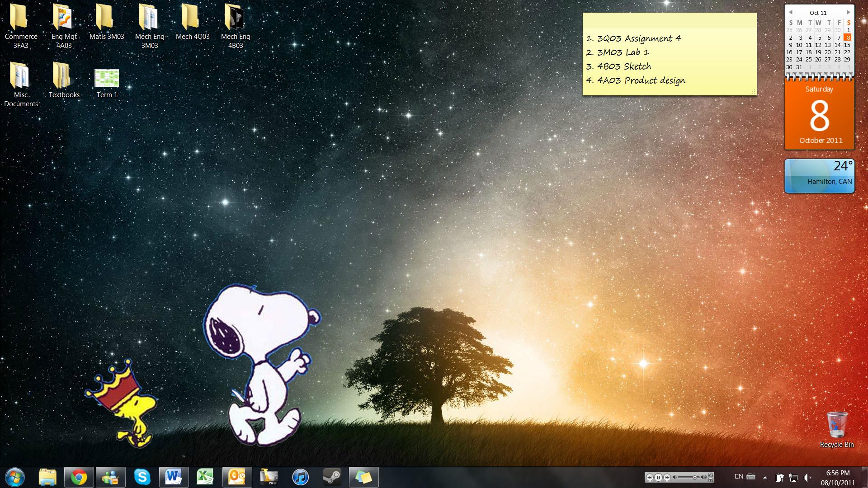Open the Eng Mgt 4A03 folder

point(64,26)
